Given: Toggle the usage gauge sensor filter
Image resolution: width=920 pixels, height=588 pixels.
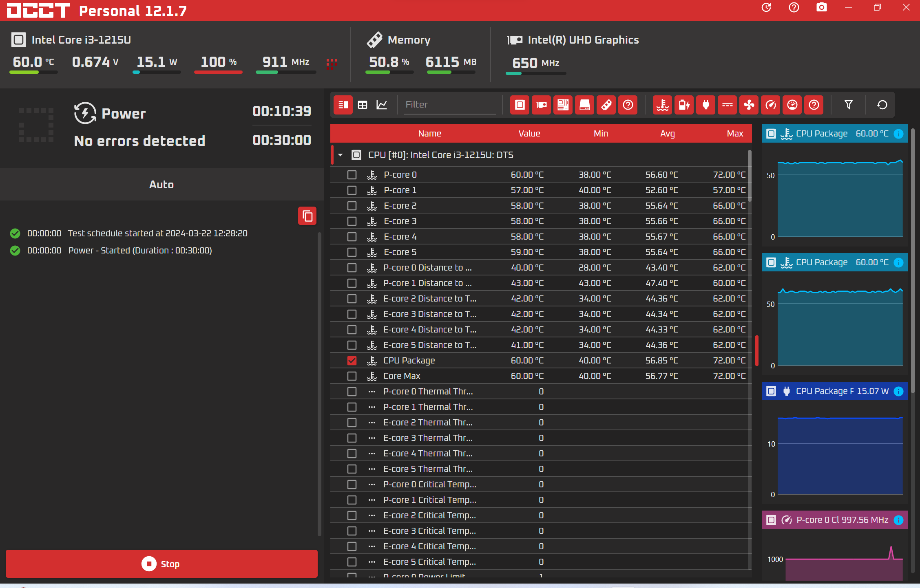Looking at the screenshot, I should (x=792, y=105).
